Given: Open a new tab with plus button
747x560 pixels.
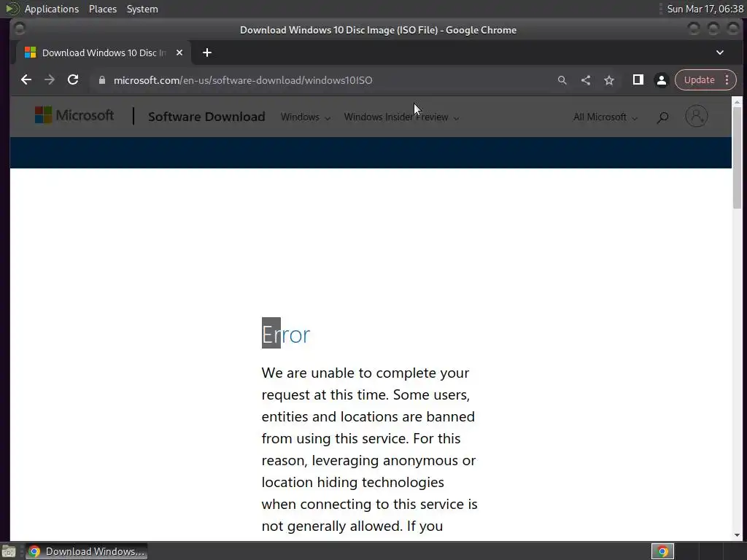Looking at the screenshot, I should (x=206, y=52).
